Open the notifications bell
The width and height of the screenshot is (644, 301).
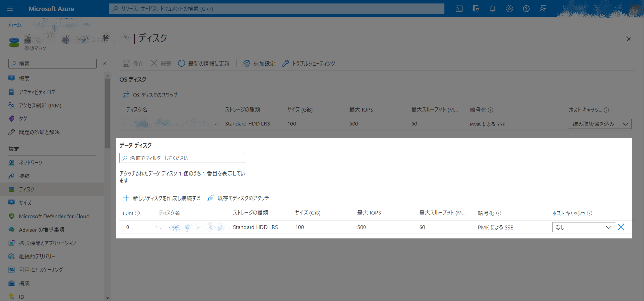pyautogui.click(x=493, y=9)
